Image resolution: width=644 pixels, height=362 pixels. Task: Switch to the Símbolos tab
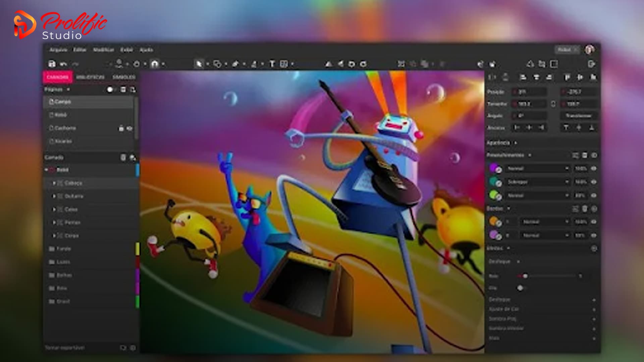(x=123, y=77)
